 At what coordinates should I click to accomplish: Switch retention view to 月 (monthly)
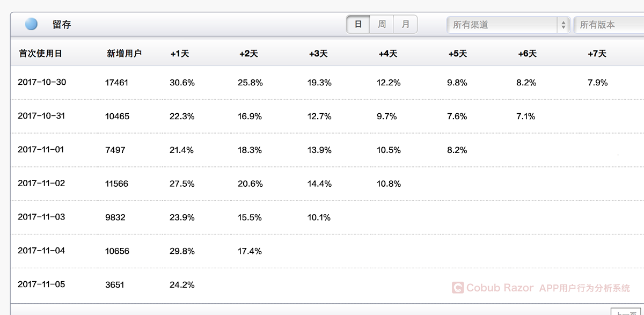[x=405, y=24]
